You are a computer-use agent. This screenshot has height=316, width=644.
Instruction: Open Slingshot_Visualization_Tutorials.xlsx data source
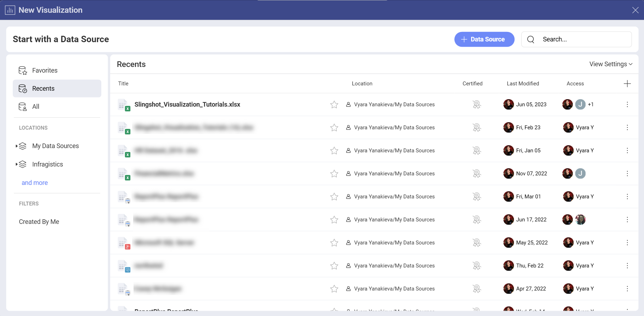click(x=187, y=105)
